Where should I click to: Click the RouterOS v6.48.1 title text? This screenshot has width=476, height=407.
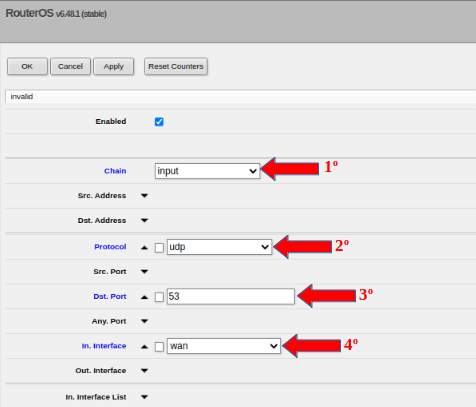click(x=56, y=13)
